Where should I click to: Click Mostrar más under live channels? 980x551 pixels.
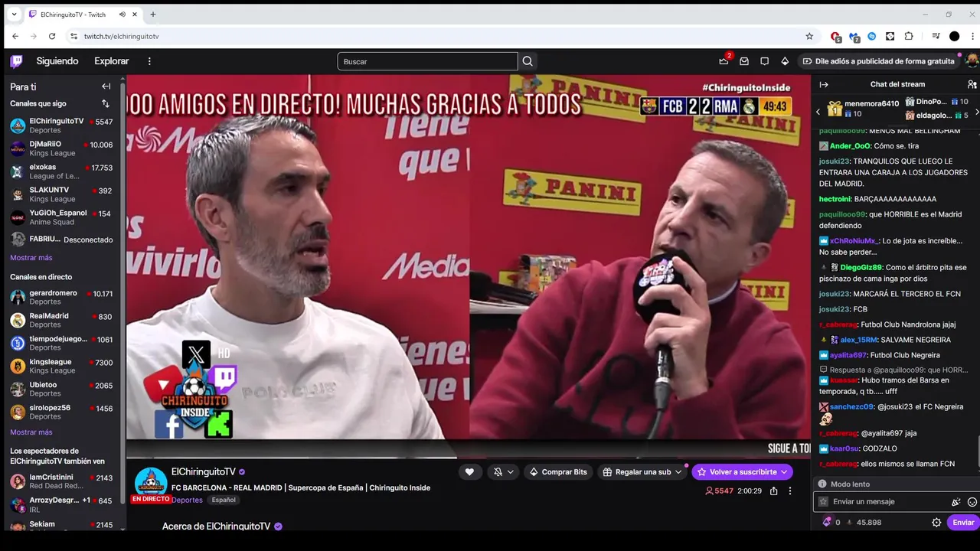click(31, 432)
